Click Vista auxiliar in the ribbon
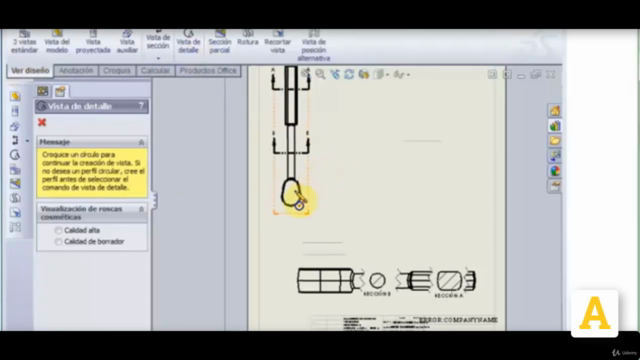This screenshot has width=640, height=360. (127, 42)
